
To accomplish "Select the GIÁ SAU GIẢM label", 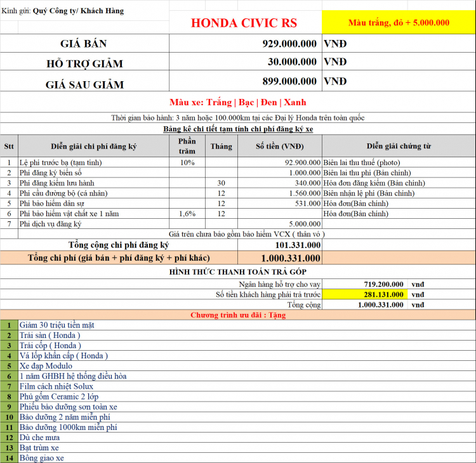I will tap(84, 84).
